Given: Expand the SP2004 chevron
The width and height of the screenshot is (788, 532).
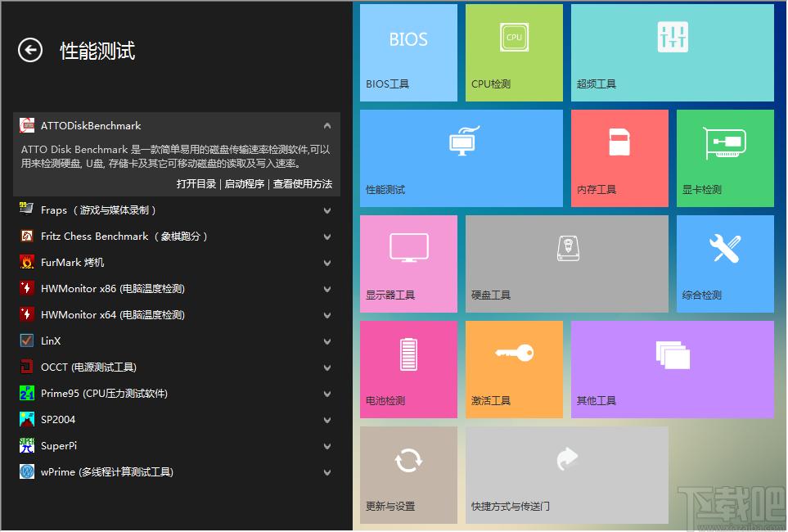Looking at the screenshot, I should (x=327, y=420).
